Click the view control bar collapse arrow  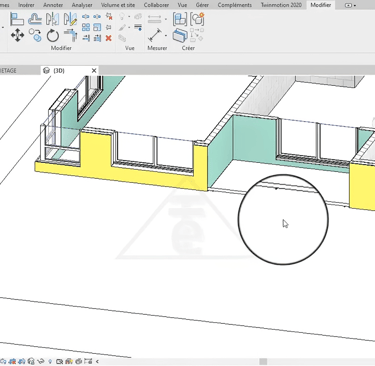(97, 361)
